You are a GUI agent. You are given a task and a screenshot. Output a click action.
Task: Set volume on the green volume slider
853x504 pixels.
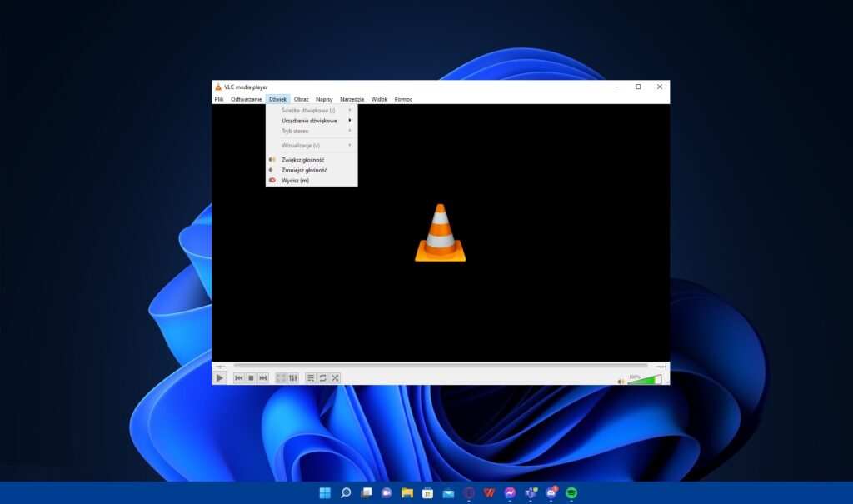coord(645,379)
